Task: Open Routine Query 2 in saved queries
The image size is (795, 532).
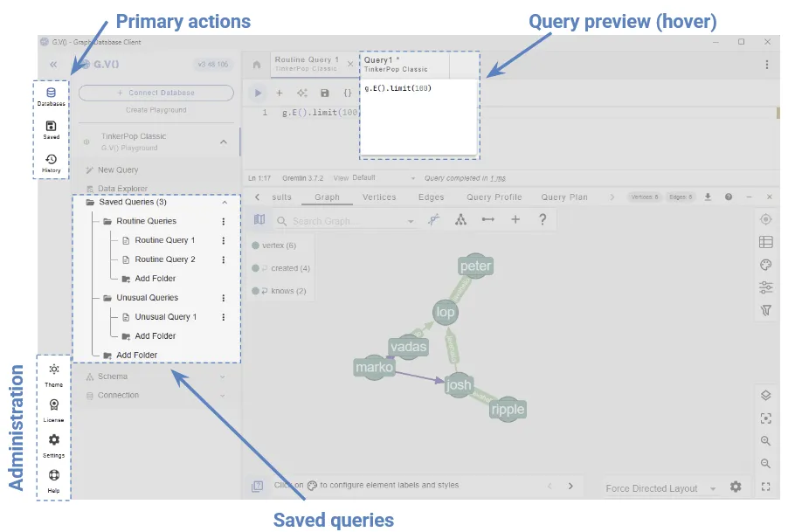Action: tap(165, 259)
